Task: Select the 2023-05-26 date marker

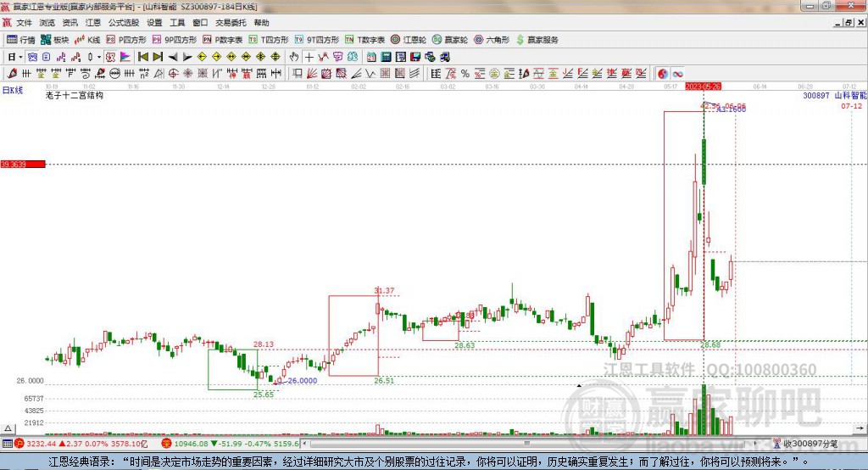Action: tap(703, 87)
